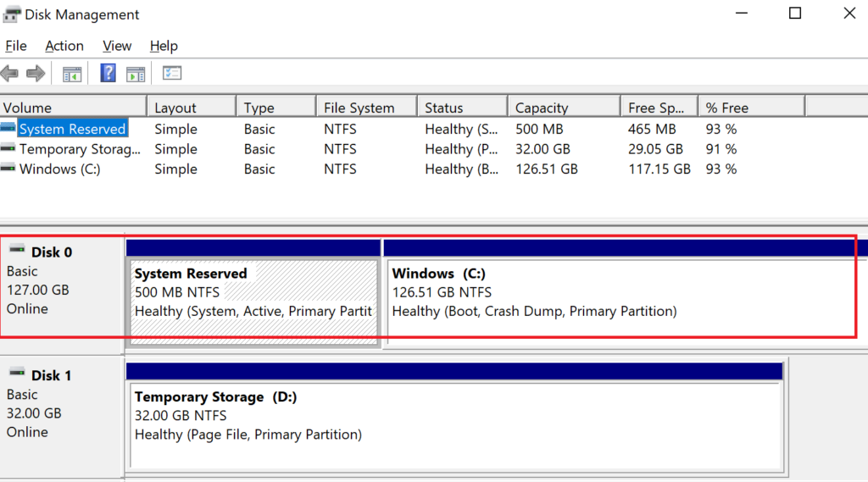Image resolution: width=868 pixels, height=482 pixels.
Task: Sort by the Layout column header
Action: point(192,107)
